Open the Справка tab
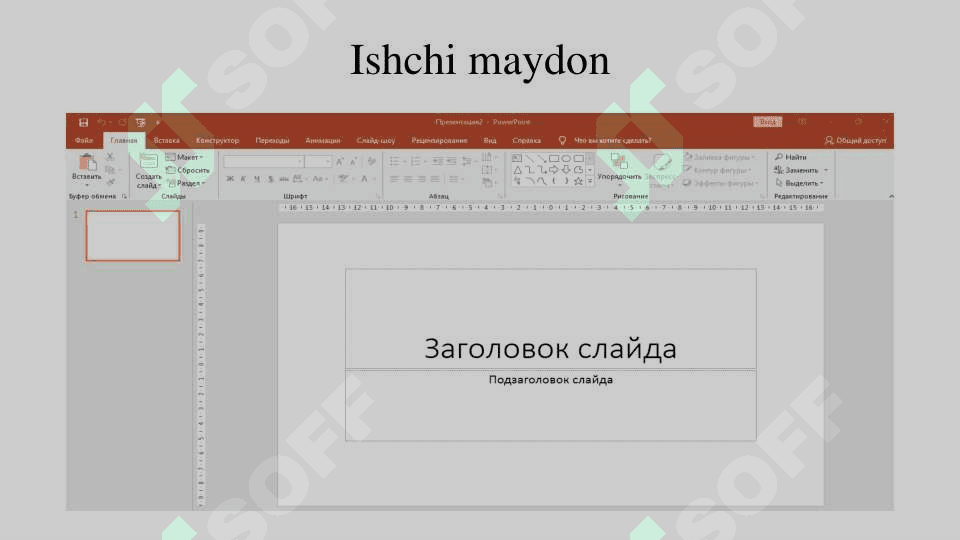This screenshot has width=960, height=540. [x=527, y=140]
